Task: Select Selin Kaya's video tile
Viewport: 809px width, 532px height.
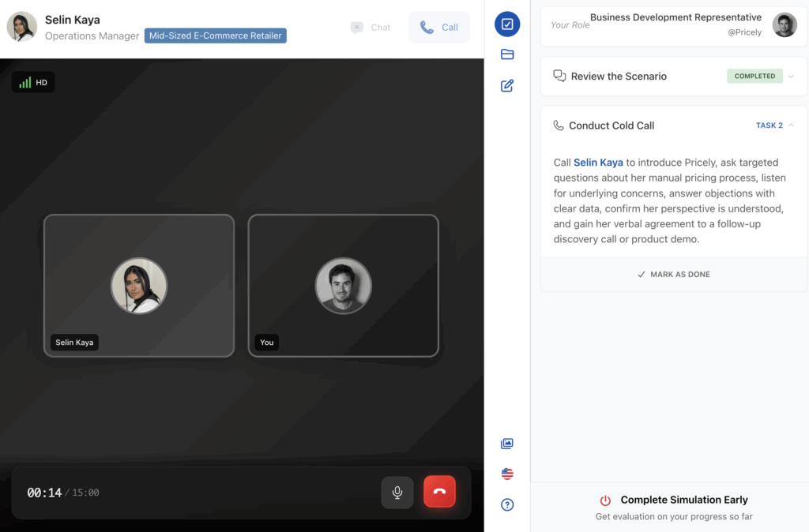Action: (139, 286)
